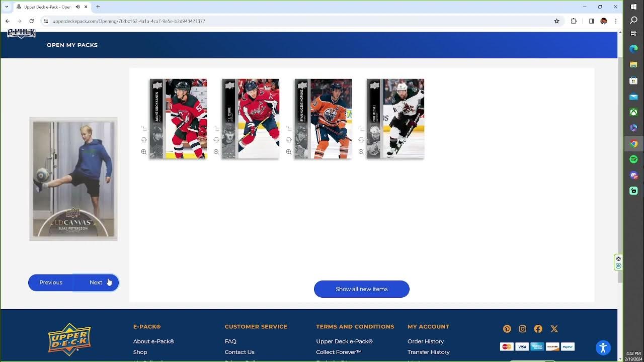
Task: Open the Chrome three-dot menu
Action: point(615,21)
